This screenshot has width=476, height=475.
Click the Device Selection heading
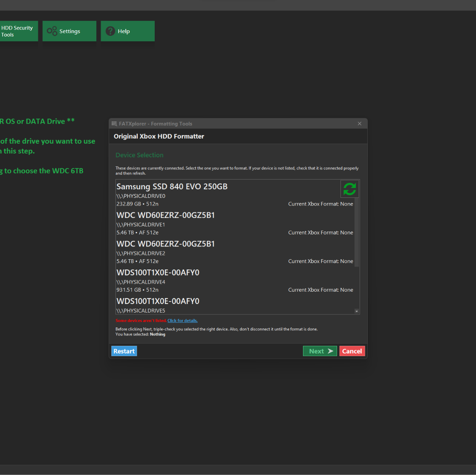[139, 155]
